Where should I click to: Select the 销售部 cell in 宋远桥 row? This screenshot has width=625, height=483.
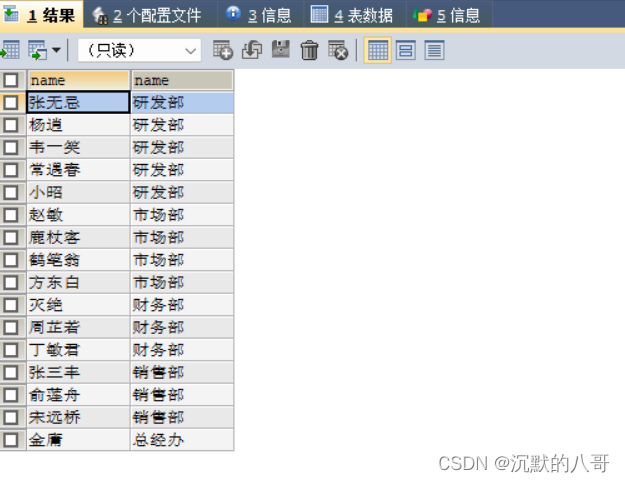tap(182, 418)
